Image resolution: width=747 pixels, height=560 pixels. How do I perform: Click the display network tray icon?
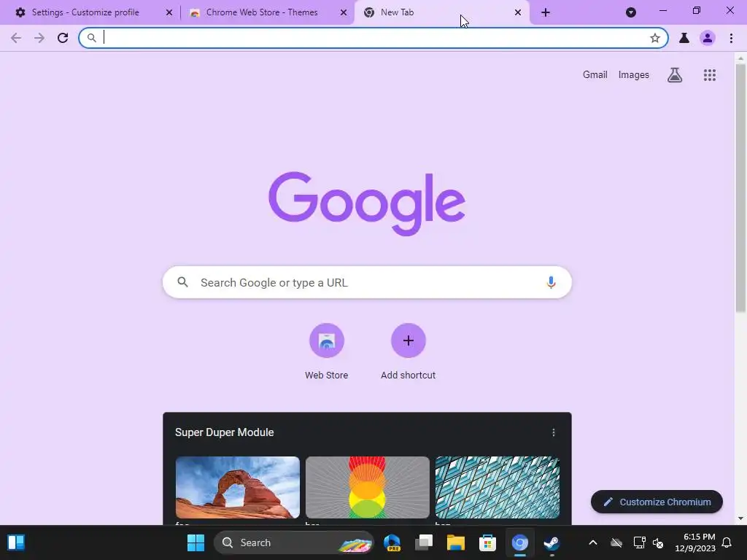pyautogui.click(x=639, y=542)
